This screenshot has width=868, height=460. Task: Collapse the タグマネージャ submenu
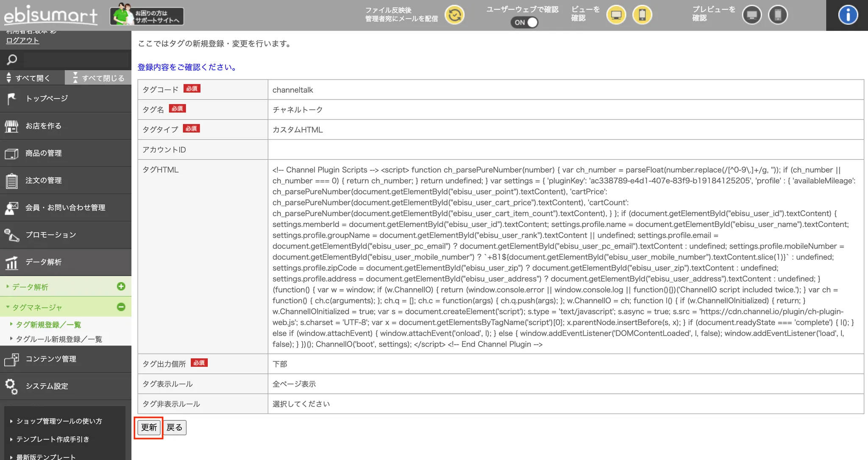[x=121, y=307]
